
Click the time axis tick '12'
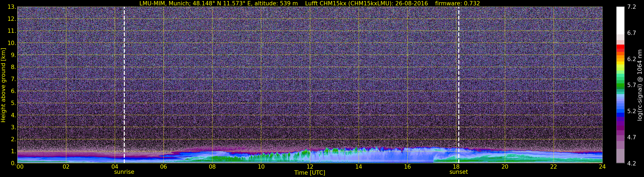(310, 167)
